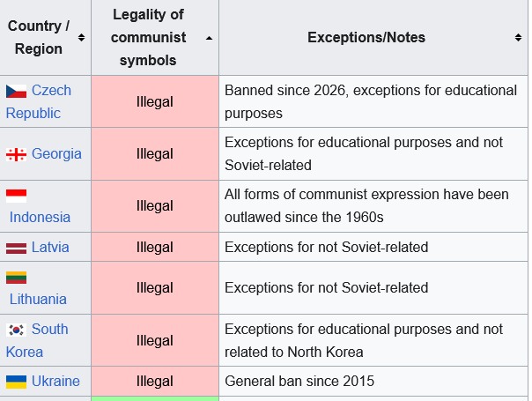Viewport: 532px width, 401px height.
Task: Click the Illegal cell for Latvia
Action: pyautogui.click(x=155, y=248)
